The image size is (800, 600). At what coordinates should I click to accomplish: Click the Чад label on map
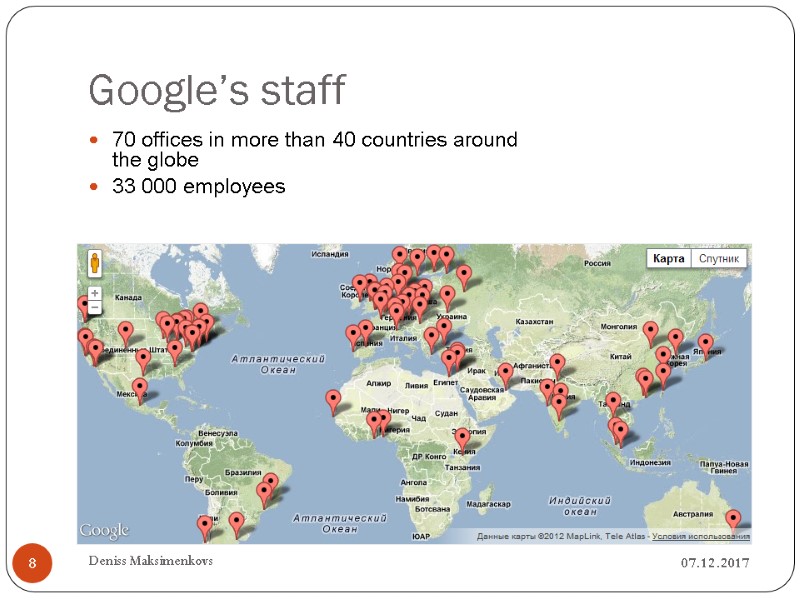[x=419, y=418]
